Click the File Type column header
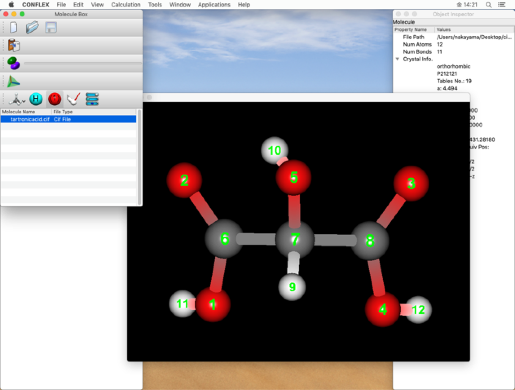 [63, 112]
